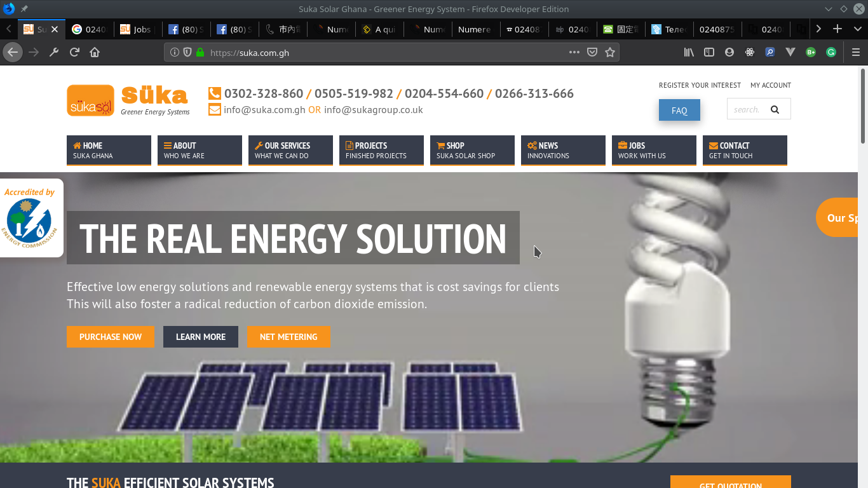The height and width of the screenshot is (488, 868).
Task: Open a new tab with plus button
Action: tap(837, 29)
